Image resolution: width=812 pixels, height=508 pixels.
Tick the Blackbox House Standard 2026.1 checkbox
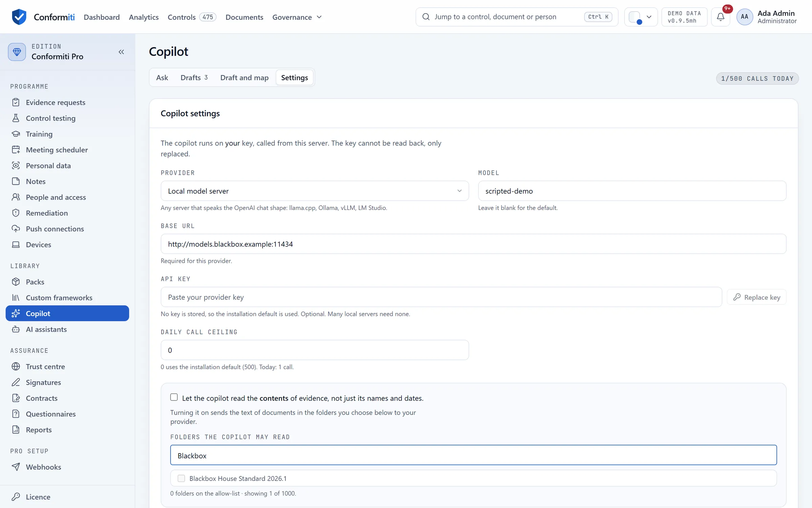click(181, 478)
